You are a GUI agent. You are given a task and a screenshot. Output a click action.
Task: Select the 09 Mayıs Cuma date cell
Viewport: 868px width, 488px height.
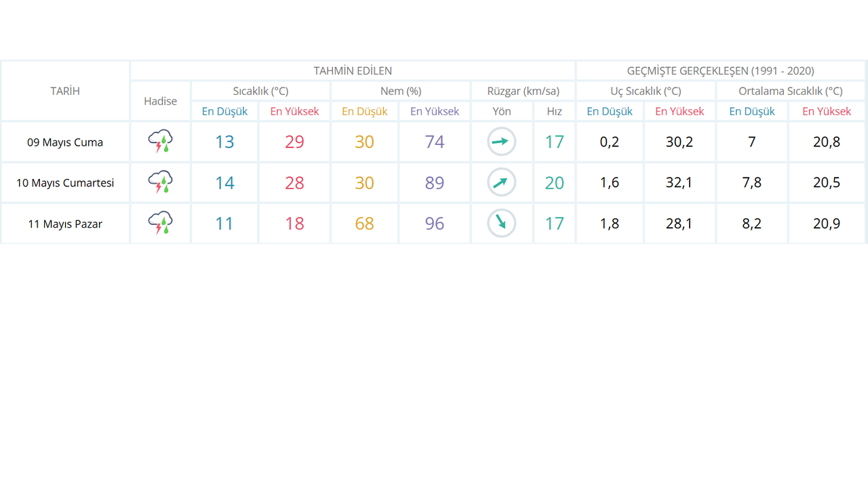coord(65,142)
